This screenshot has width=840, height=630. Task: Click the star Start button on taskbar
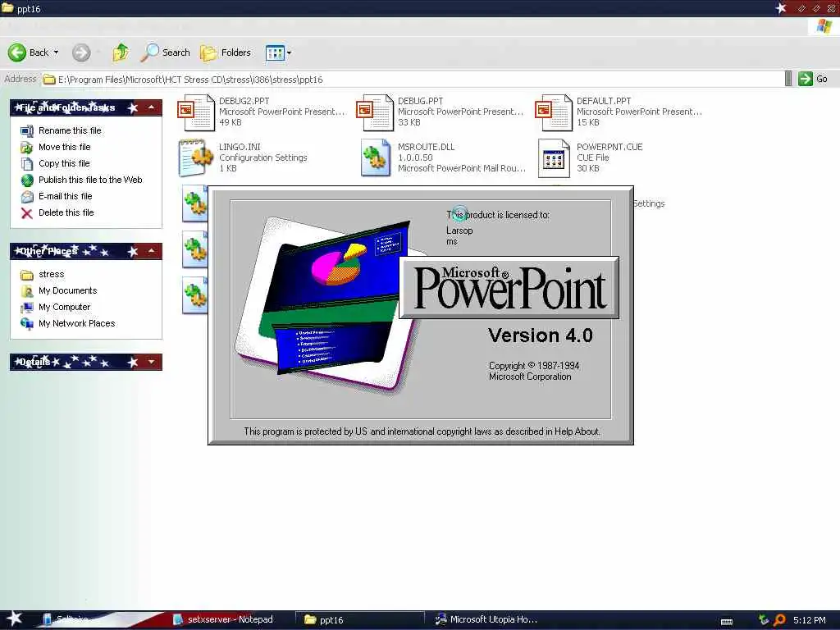(15, 619)
